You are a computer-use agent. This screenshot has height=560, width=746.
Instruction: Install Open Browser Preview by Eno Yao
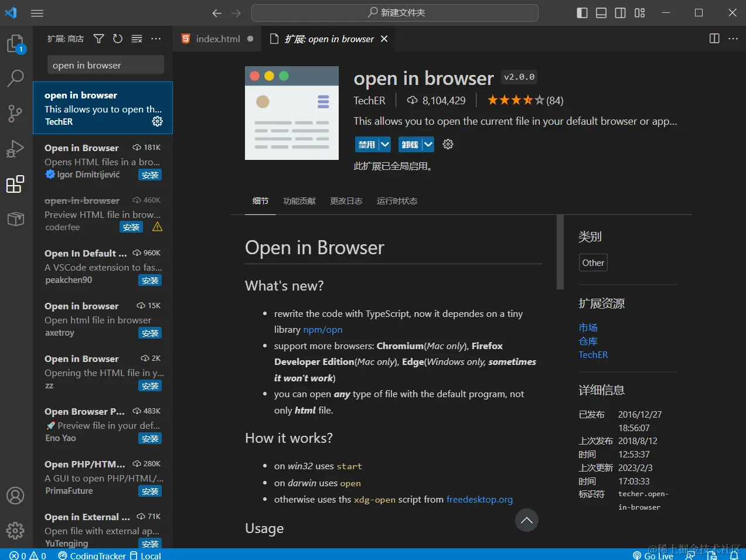(150, 439)
